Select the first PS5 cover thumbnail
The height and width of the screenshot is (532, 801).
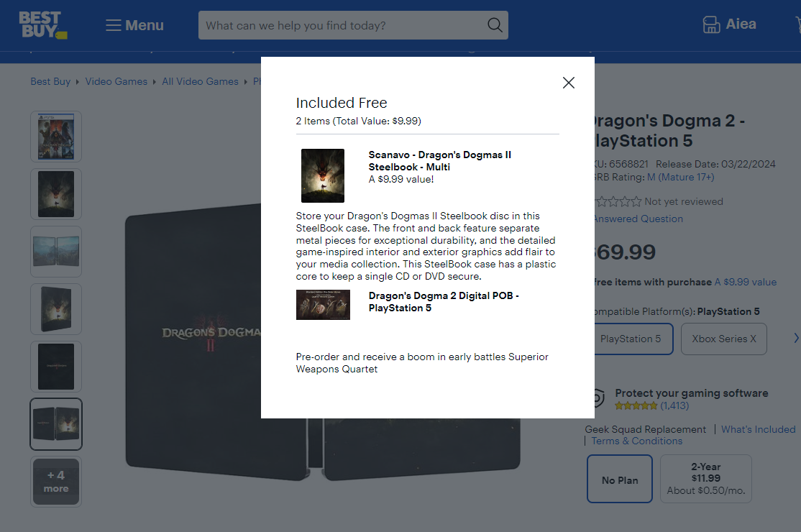(x=56, y=137)
